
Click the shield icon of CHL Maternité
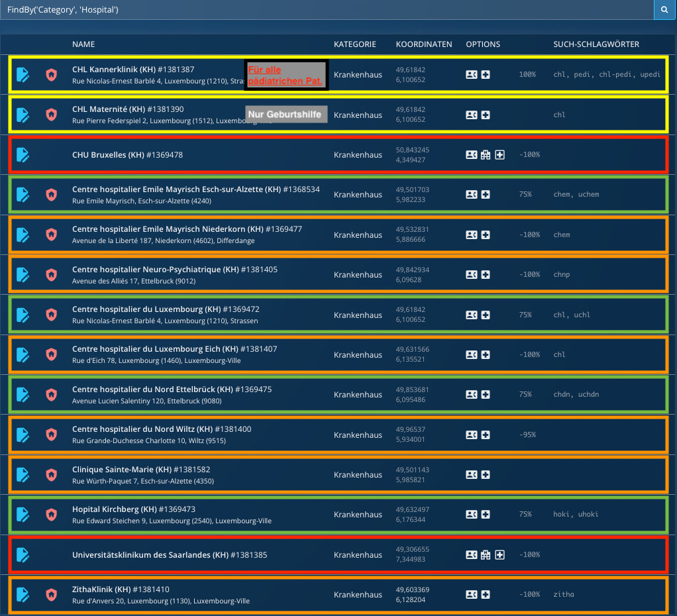tap(52, 115)
